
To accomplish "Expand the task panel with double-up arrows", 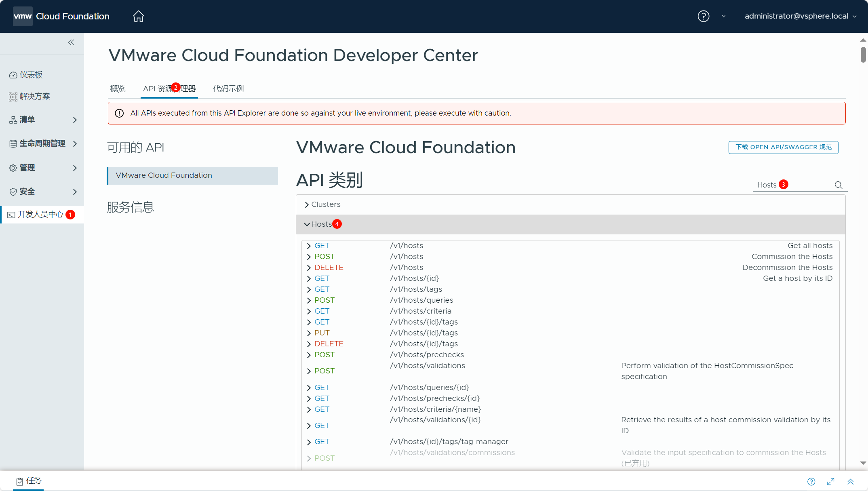I will point(850,481).
